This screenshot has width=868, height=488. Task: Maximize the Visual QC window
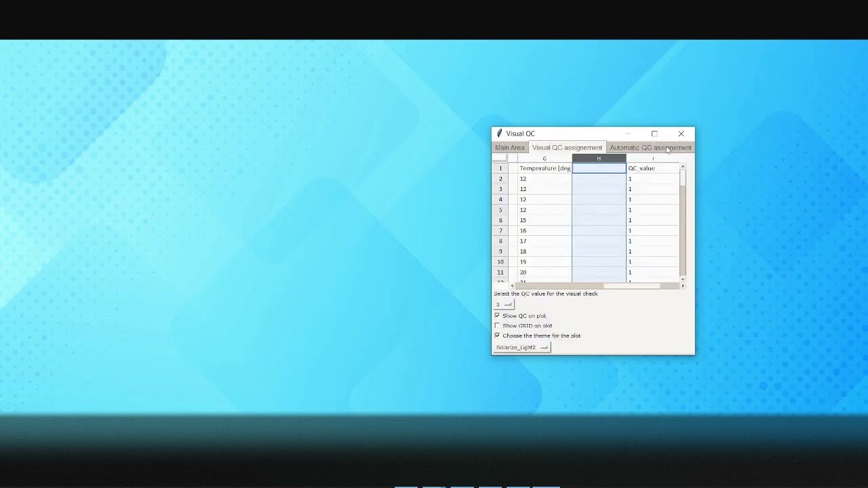654,134
